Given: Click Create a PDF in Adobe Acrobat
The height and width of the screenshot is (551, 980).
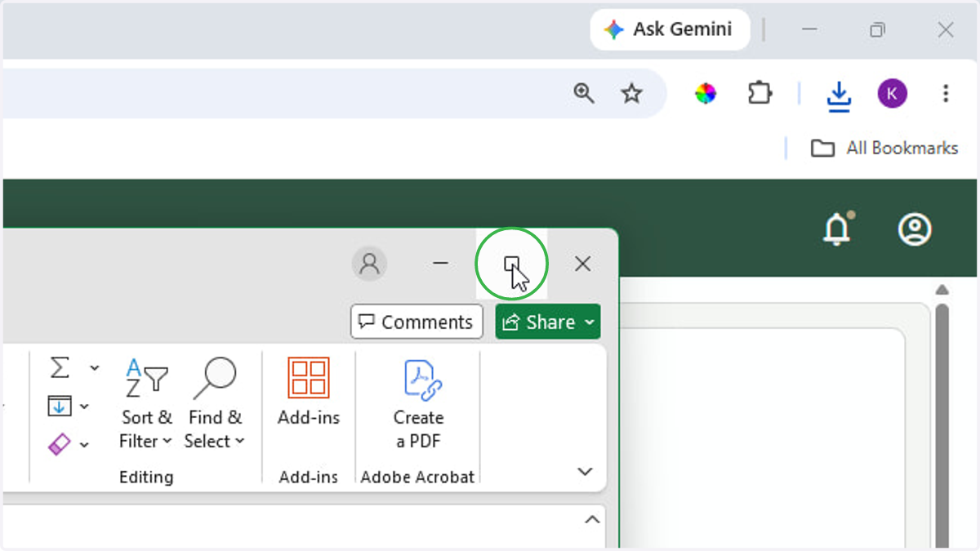Looking at the screenshot, I should 418,405.
